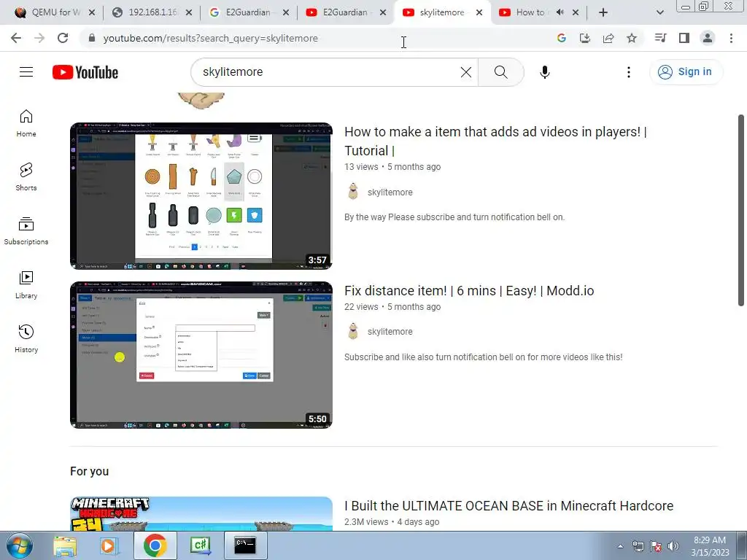
Task: Click skylitemore avatar beside Fix distance video
Action: (353, 331)
